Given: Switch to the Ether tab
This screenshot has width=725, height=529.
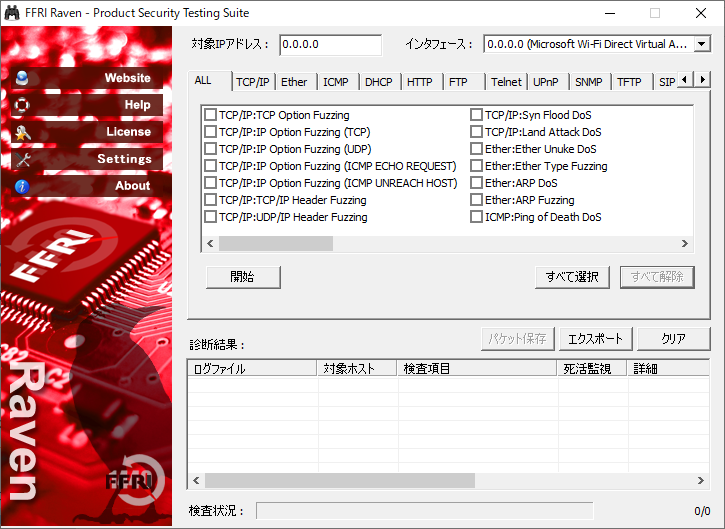Looking at the screenshot, I should 296,82.
